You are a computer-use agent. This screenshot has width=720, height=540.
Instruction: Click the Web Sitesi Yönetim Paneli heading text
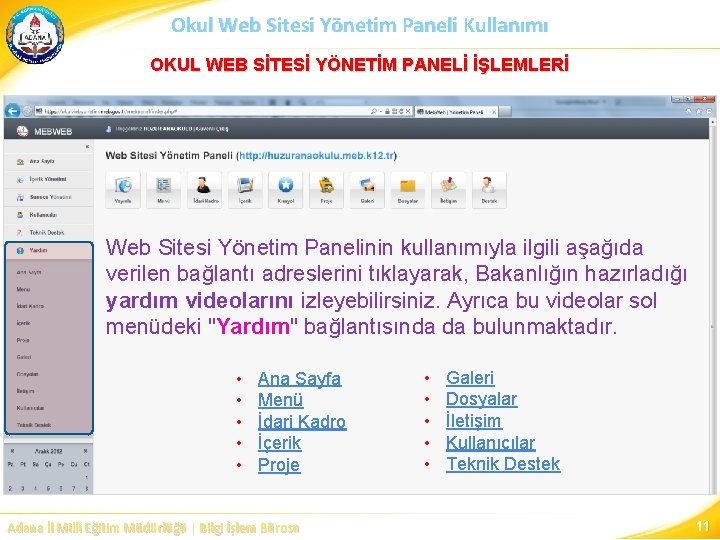pyautogui.click(x=169, y=156)
